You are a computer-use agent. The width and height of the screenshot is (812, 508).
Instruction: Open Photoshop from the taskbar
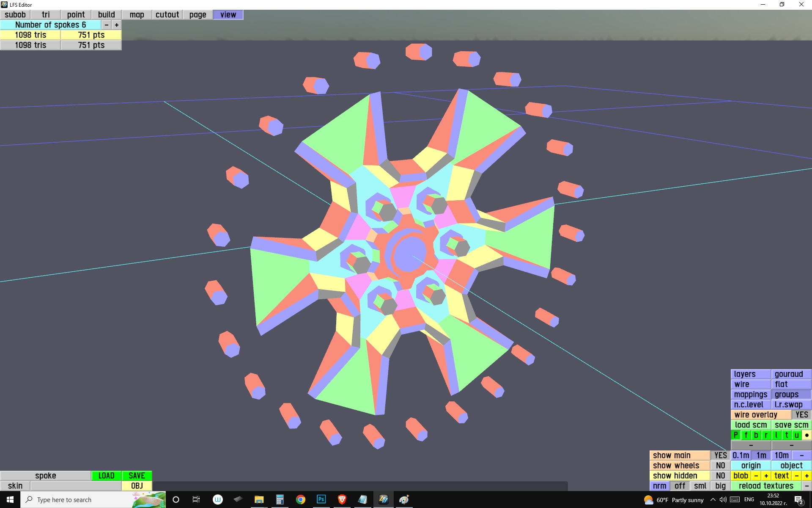pyautogui.click(x=321, y=500)
